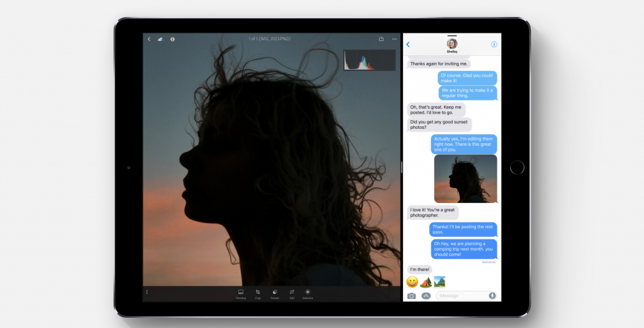Return to the Messages conversation list
The image size is (644, 328).
point(408,45)
